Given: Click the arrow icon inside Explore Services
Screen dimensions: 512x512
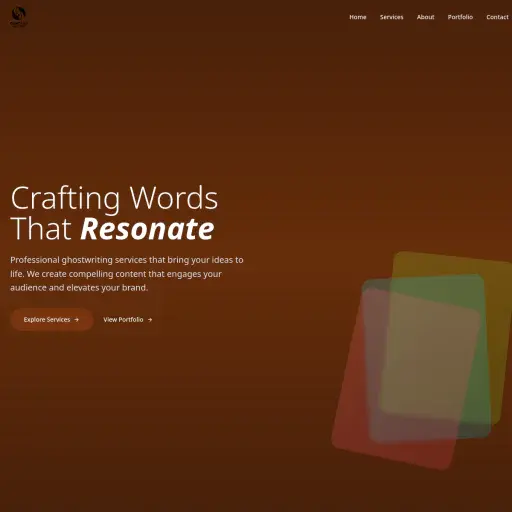Looking at the screenshot, I should pyautogui.click(x=77, y=320).
